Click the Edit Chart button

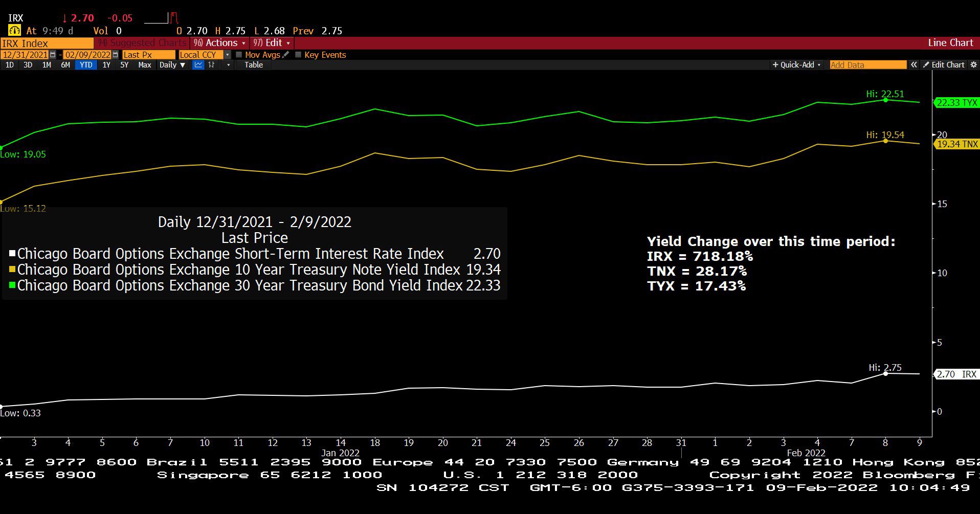coord(943,65)
